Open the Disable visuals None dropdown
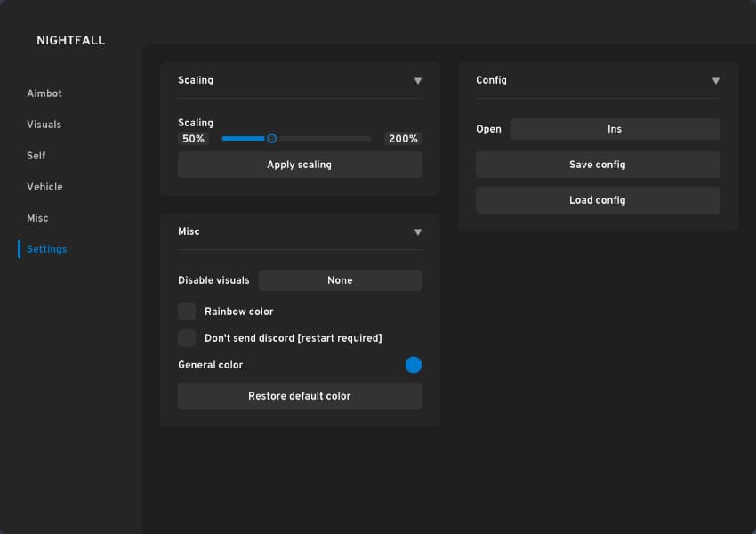This screenshot has height=534, width=756. 340,280
